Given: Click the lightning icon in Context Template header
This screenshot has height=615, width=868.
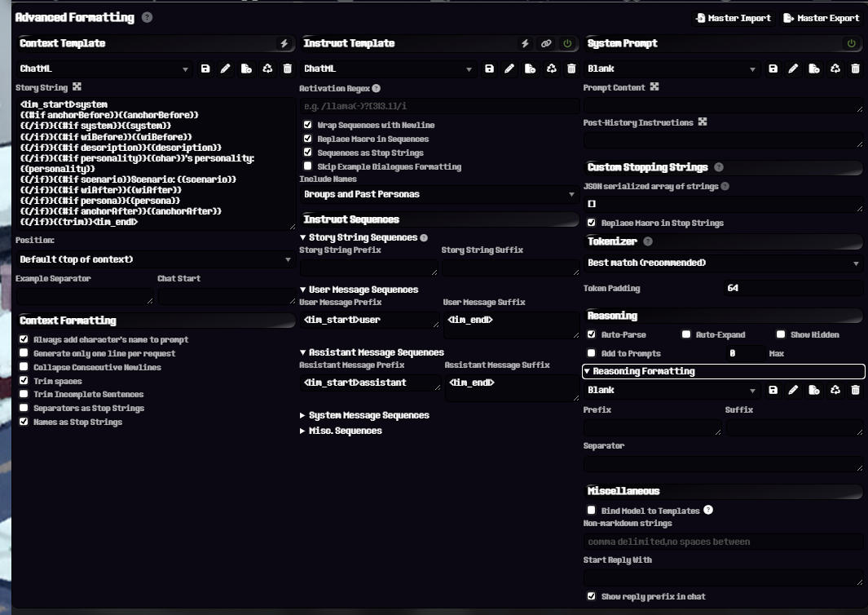Looking at the screenshot, I should point(284,43).
